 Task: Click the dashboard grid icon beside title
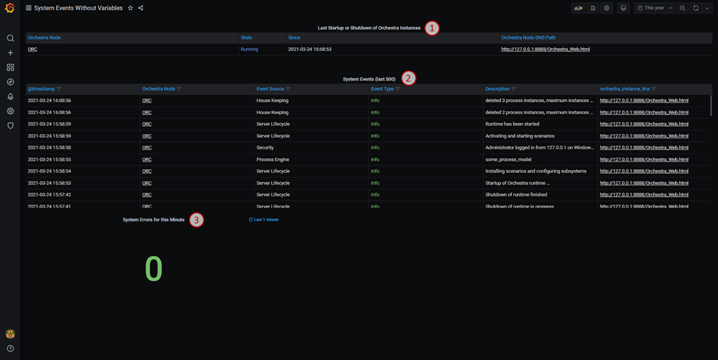pyautogui.click(x=28, y=8)
